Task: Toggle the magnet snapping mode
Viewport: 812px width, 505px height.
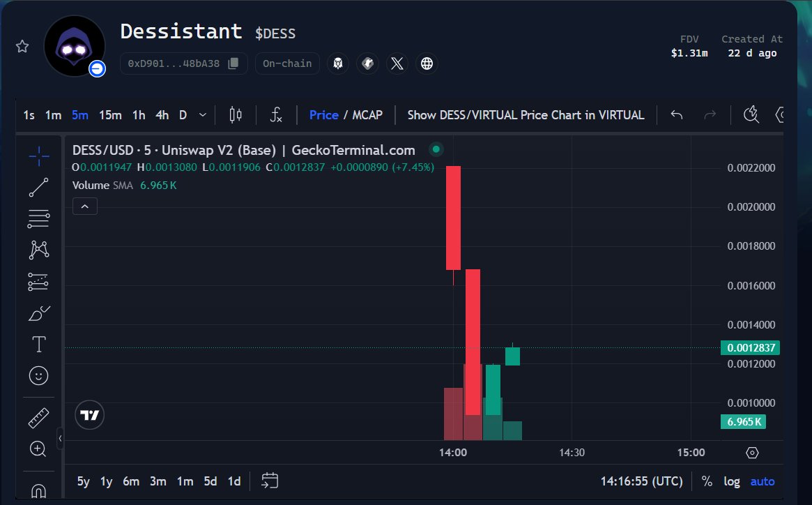Action: [x=39, y=490]
